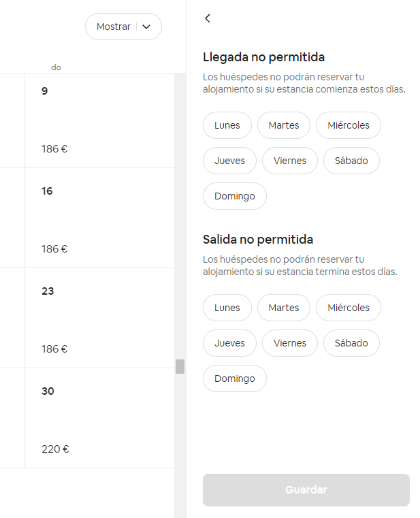The width and height of the screenshot is (420, 518).
Task: Open the Mostrar dropdown
Action: [123, 27]
